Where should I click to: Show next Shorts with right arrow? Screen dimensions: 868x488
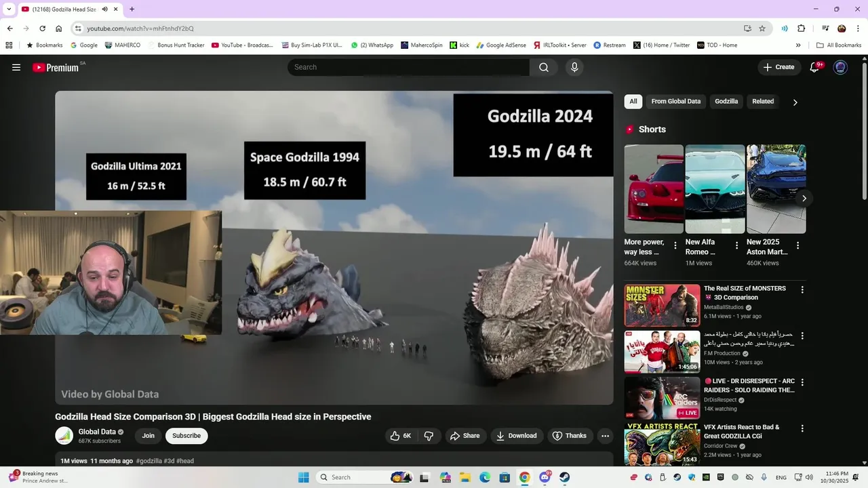pos(804,199)
